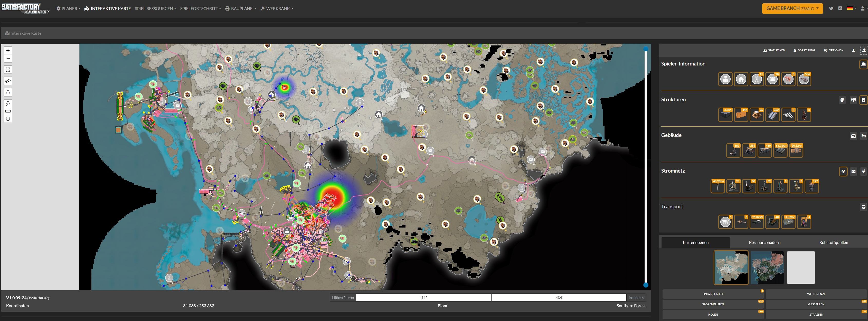Open the Werkbank dropdown menu

[x=277, y=8]
